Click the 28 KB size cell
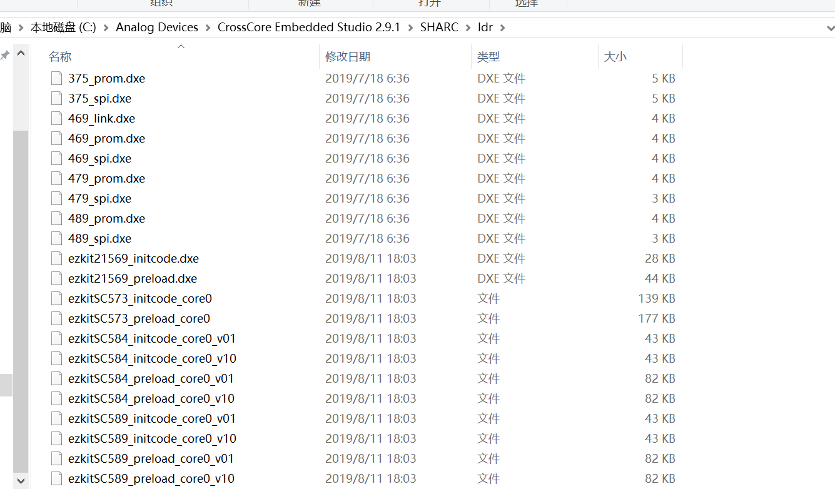 coord(660,258)
